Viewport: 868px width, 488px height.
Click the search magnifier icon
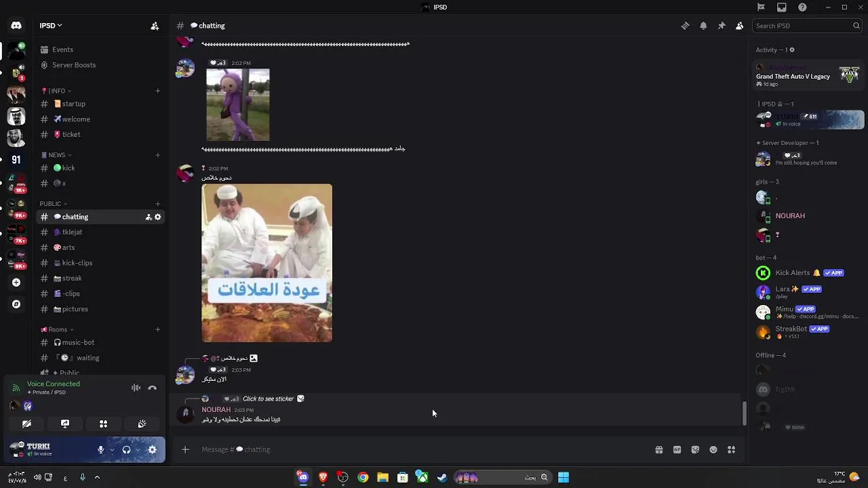pos(856,26)
